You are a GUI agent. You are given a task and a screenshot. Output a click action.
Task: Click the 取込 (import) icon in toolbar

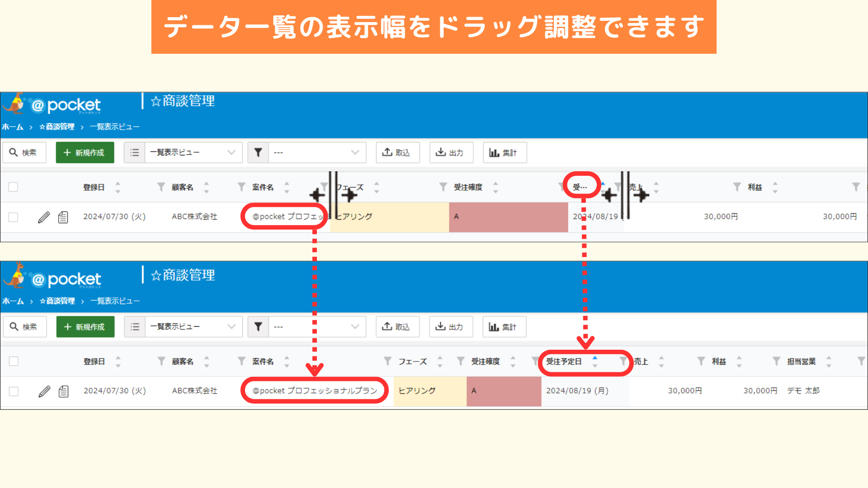click(x=396, y=153)
